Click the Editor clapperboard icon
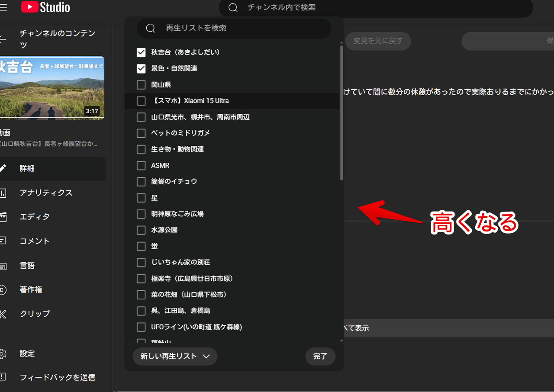The image size is (554, 392). click(3, 217)
